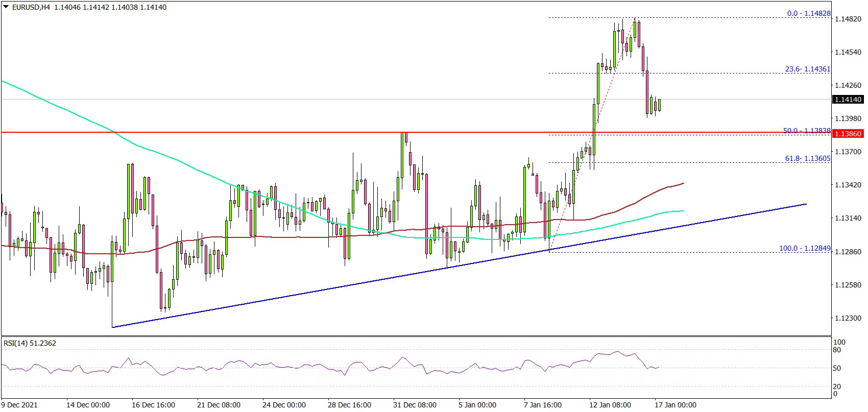Click the 1.12300 price scale value
The width and height of the screenshot is (868, 412).
pyautogui.click(x=848, y=318)
